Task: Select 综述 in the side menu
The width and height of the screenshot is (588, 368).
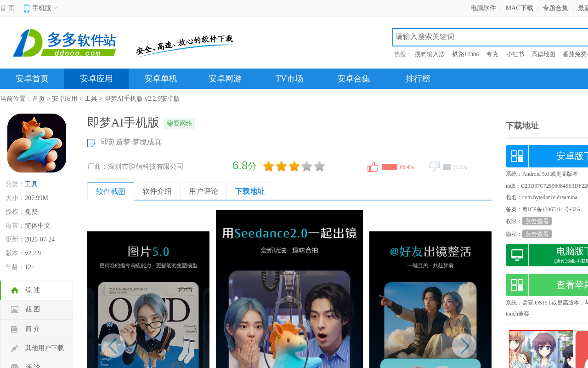Action: tap(37, 290)
